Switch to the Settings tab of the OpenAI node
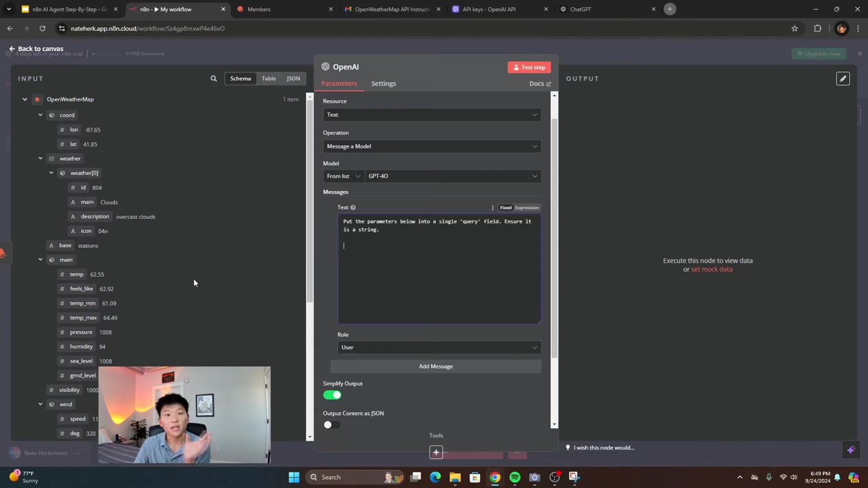Screen dimensions: 868x488 384,83
